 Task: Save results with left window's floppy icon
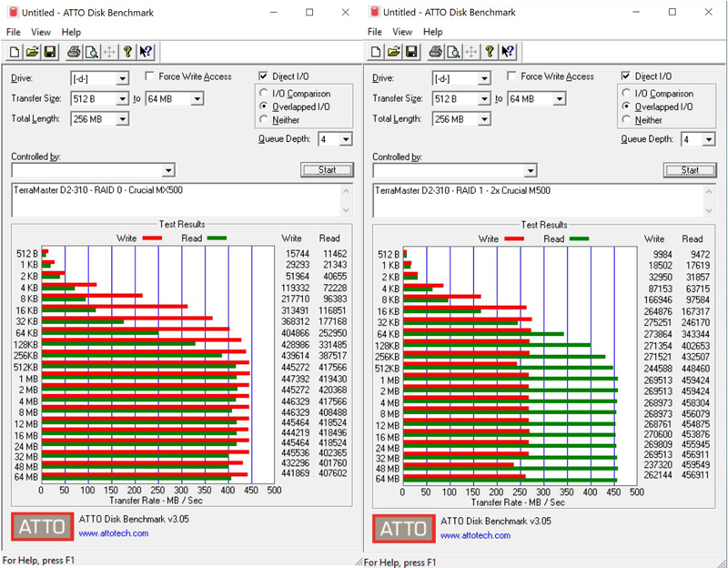click(x=50, y=52)
